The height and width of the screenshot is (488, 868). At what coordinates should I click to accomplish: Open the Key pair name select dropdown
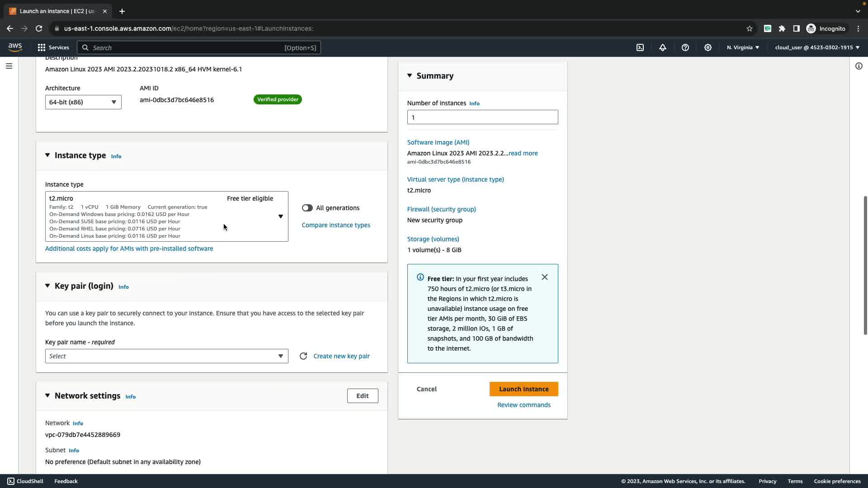(x=166, y=356)
